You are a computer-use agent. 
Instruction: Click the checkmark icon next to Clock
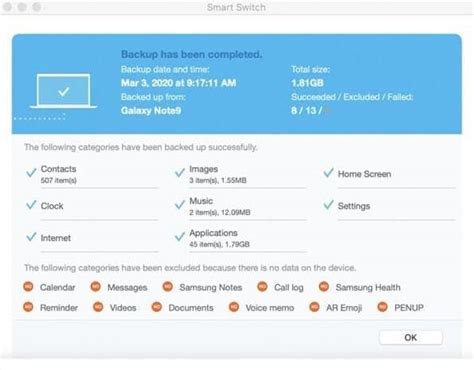[31, 204]
